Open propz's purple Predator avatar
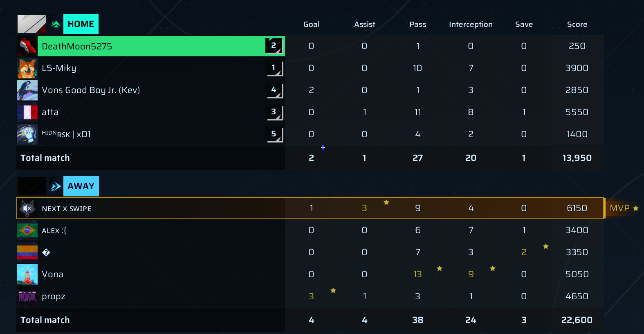The height and width of the screenshot is (334, 644). coord(27,296)
